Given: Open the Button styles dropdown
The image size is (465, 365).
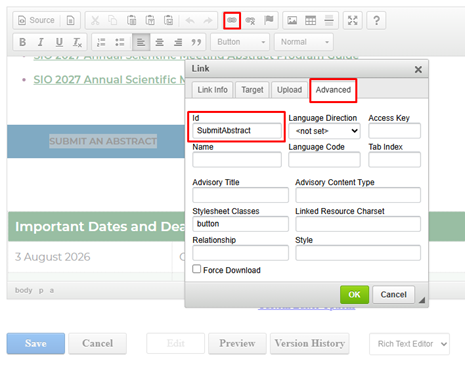Looking at the screenshot, I should click(x=241, y=42).
